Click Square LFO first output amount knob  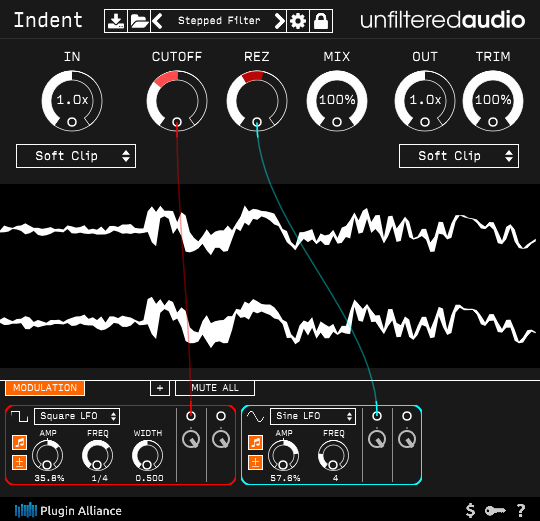click(x=191, y=439)
